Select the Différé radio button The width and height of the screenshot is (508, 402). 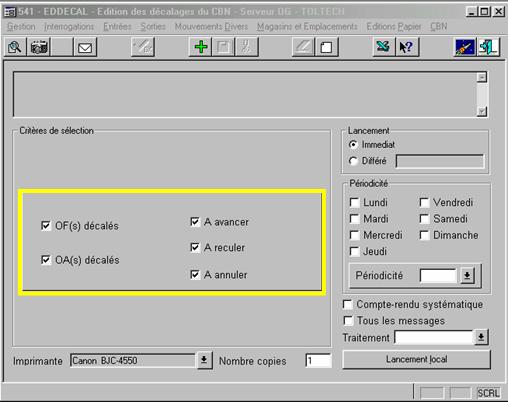pos(353,161)
